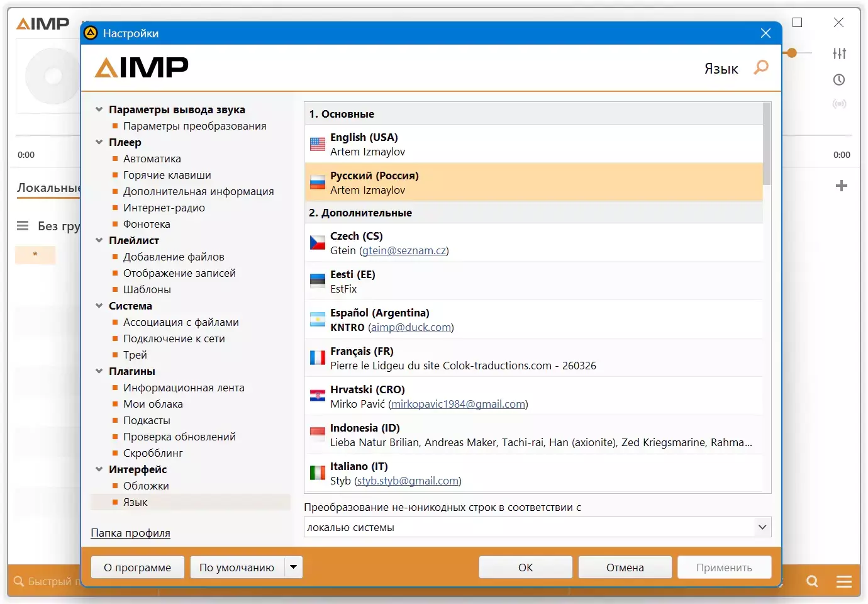
Task: Close the Настройки dialog
Action: [x=765, y=33]
